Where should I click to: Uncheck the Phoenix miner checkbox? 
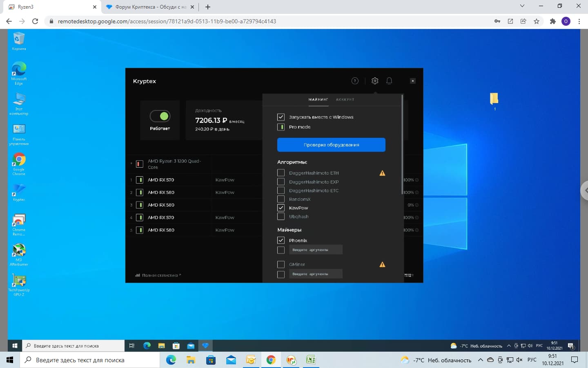pyautogui.click(x=281, y=240)
